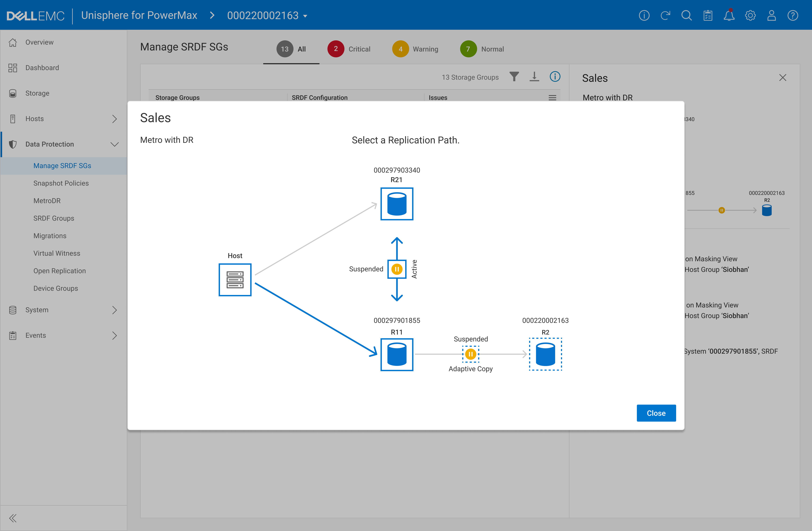Collapse the sidebar with double chevron
Screen dimensions: 812x531
(13, 518)
